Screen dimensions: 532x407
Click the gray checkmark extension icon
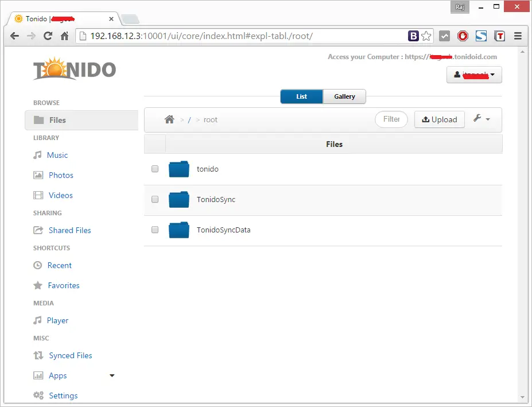444,36
